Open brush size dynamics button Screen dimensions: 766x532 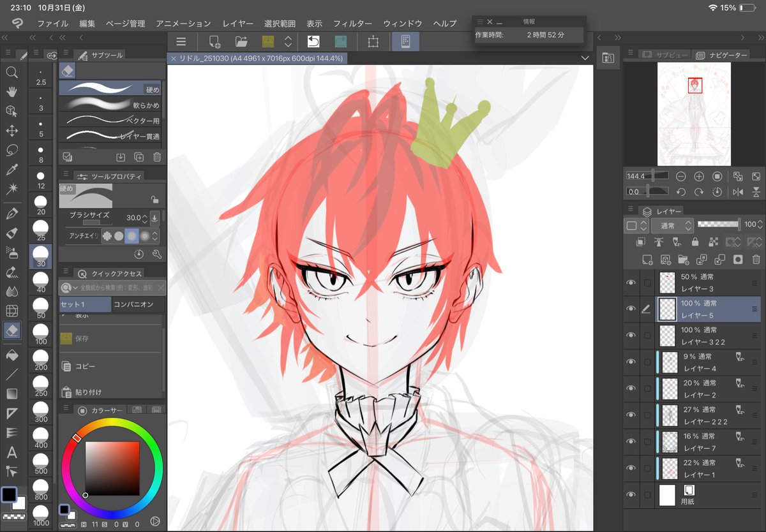point(154,218)
